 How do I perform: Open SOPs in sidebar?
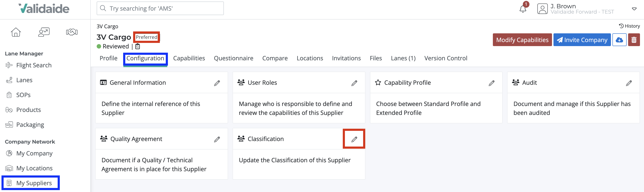18,95
